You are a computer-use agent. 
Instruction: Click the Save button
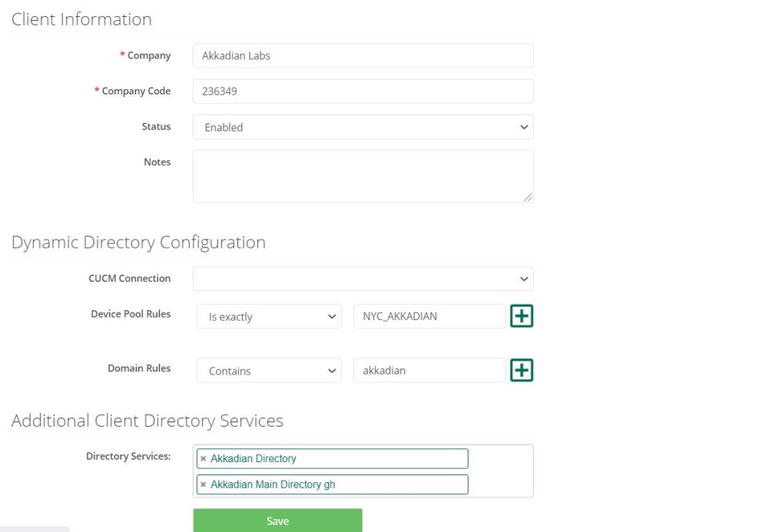(277, 520)
